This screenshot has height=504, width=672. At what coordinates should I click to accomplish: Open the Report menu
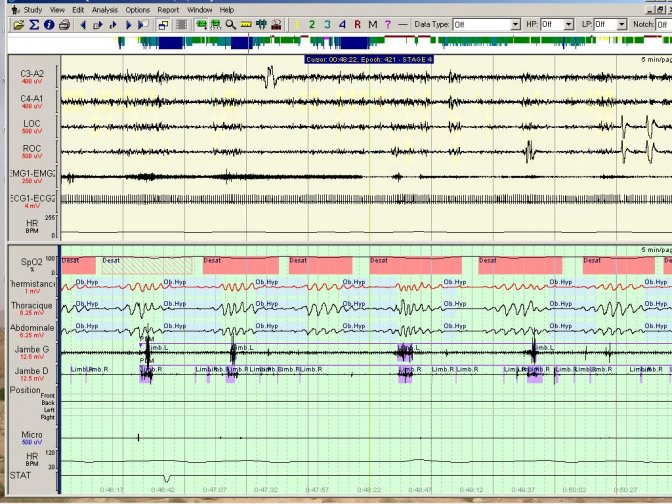168,9
